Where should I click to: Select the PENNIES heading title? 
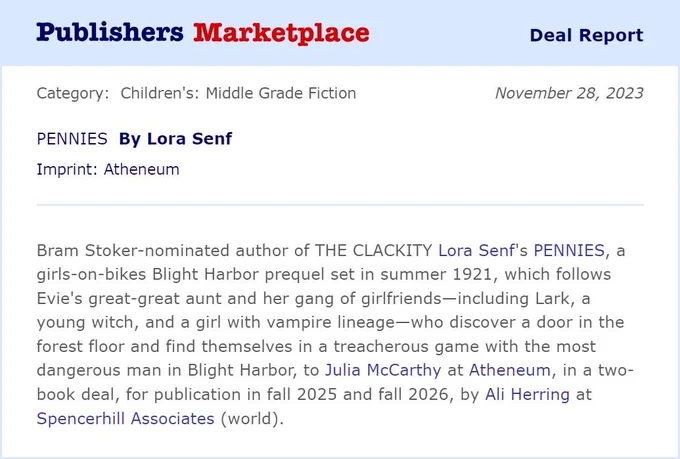(x=72, y=139)
